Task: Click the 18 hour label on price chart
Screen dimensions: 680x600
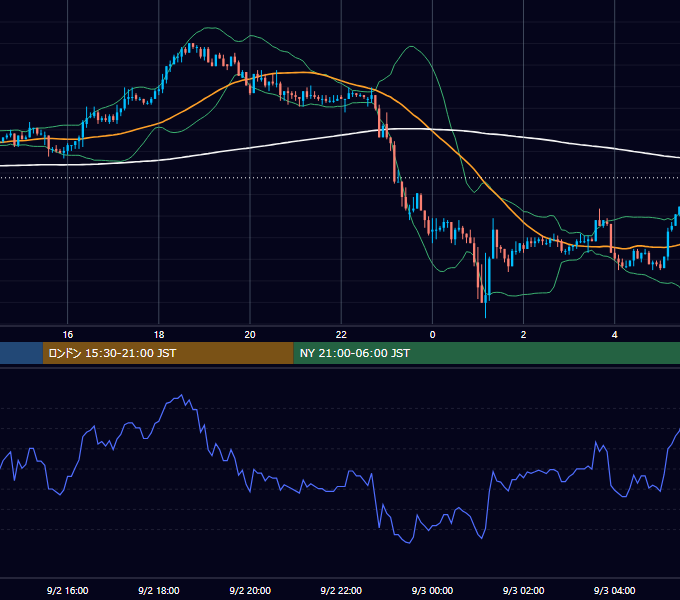Action: click(159, 335)
